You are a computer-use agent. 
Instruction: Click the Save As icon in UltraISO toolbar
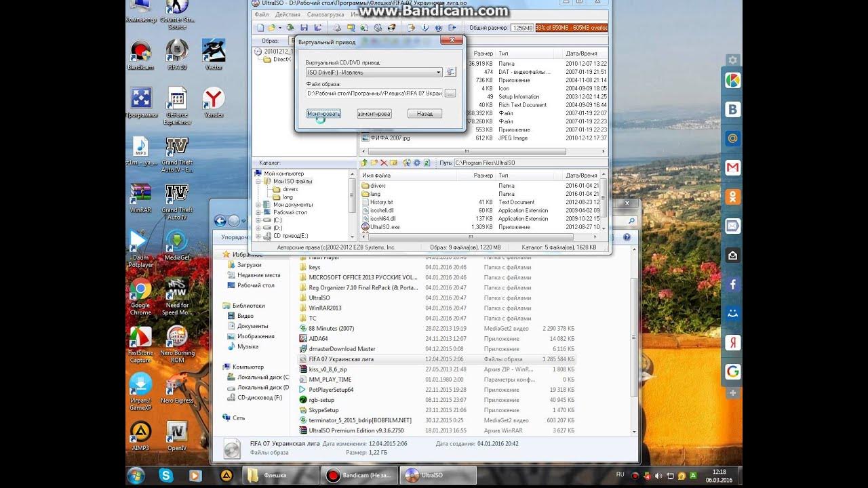(x=316, y=28)
